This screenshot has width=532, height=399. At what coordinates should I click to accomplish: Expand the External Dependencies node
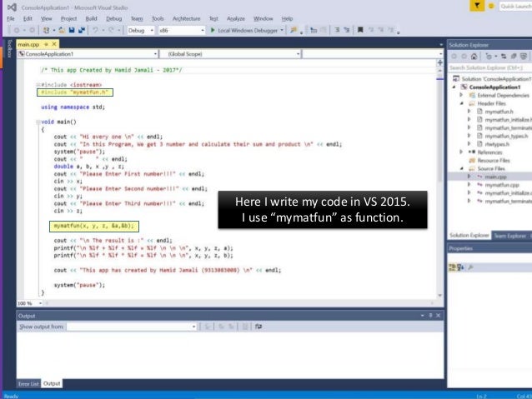[x=461, y=95]
